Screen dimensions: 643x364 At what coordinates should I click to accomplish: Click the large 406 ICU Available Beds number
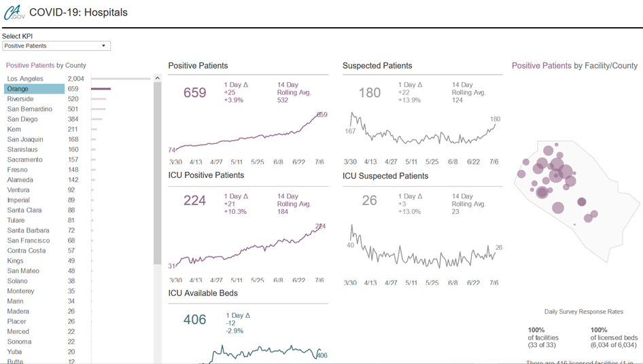pyautogui.click(x=195, y=319)
